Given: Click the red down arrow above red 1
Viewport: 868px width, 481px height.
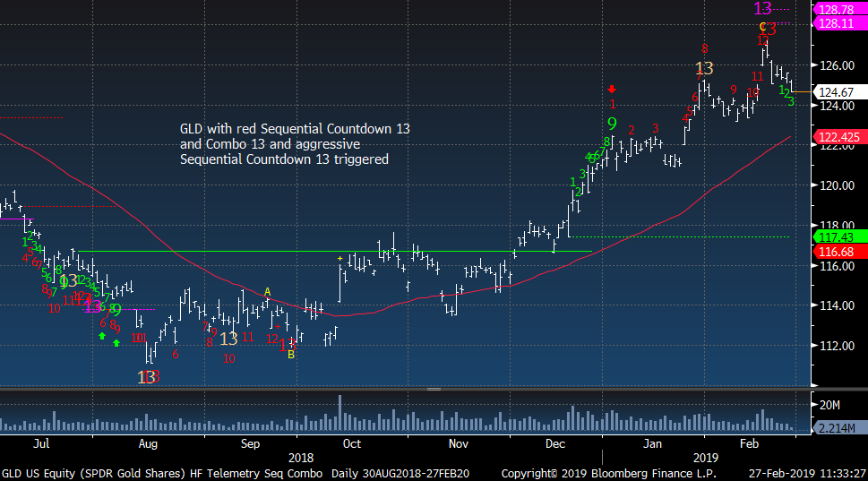Looking at the screenshot, I should [x=612, y=89].
